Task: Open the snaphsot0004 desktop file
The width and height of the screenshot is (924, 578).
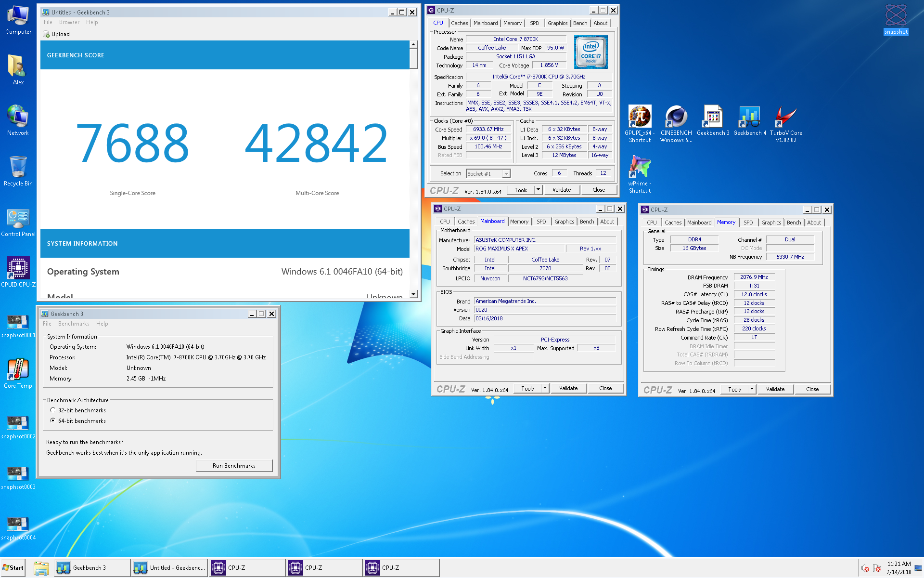Action: [x=18, y=528]
